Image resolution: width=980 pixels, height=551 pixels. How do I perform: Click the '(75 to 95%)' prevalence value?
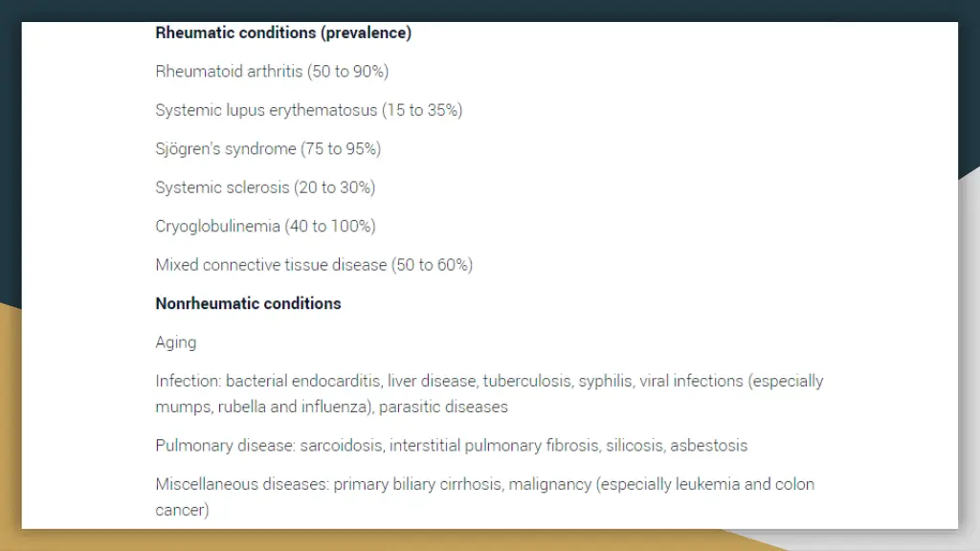pos(341,149)
